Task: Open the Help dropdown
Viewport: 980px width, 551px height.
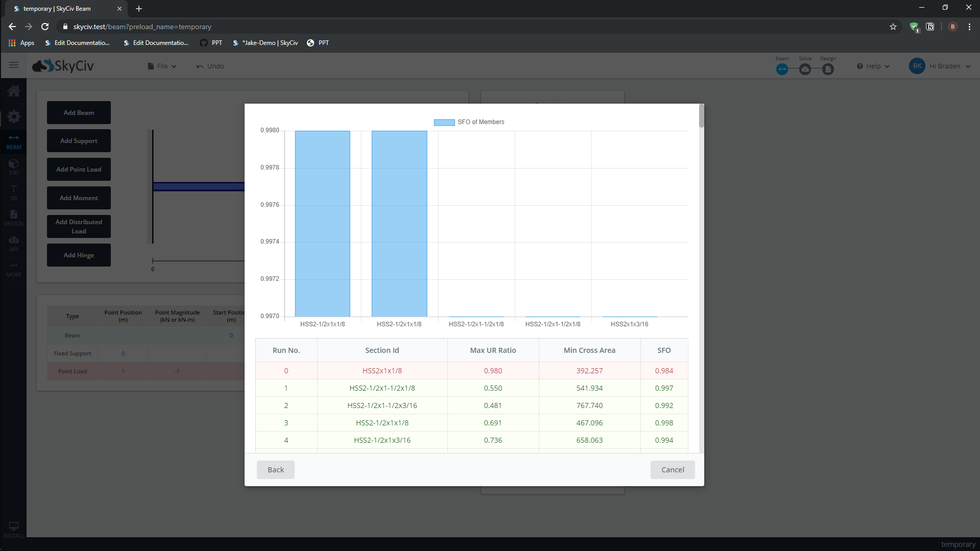Action: coord(873,66)
